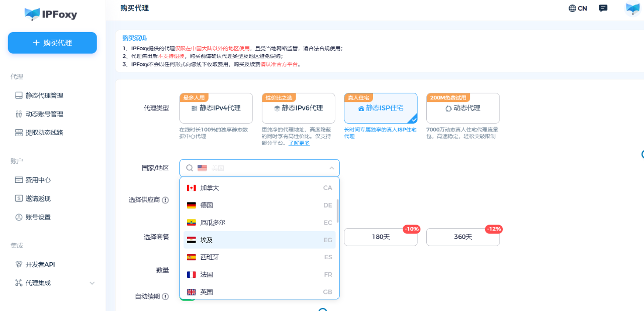Click the 200M免费试用 badge
Viewport: 644px width, 311px height.
click(x=448, y=97)
